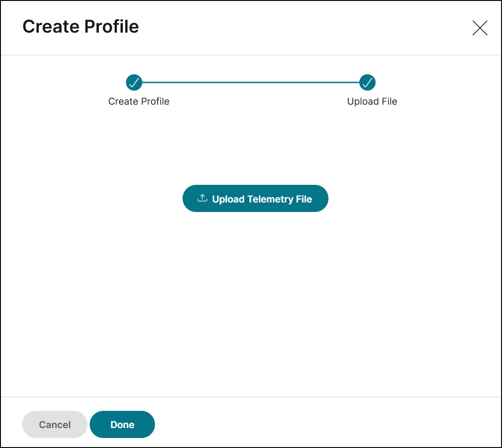Viewport: 502px width, 448px height.
Task: Select the Create Profile step checkmark circle
Action: coord(134,82)
